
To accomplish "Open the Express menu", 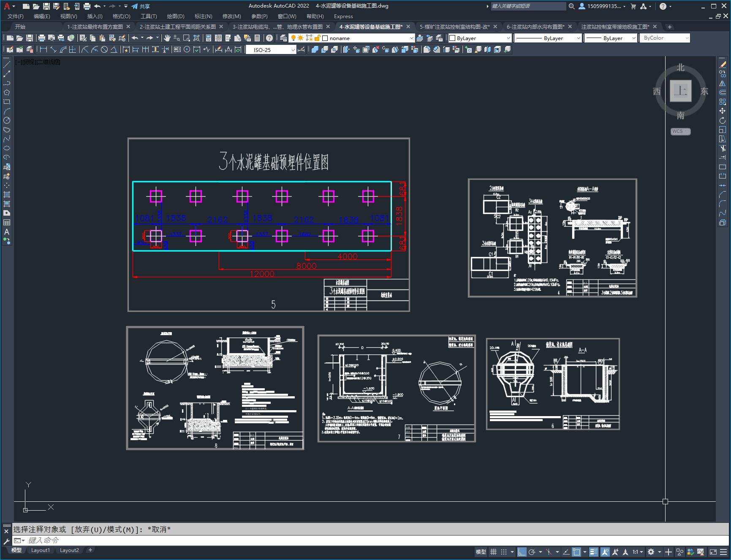I will click(x=343, y=16).
